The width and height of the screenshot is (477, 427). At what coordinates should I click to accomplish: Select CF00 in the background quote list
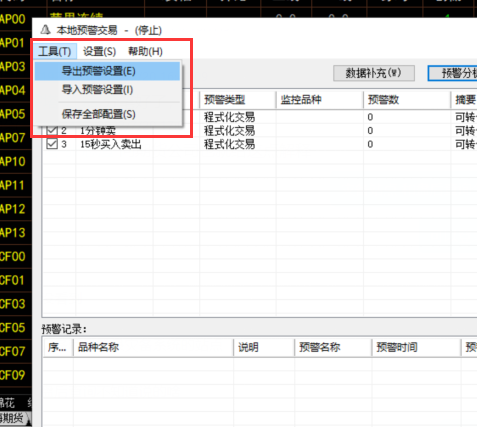tap(13, 256)
